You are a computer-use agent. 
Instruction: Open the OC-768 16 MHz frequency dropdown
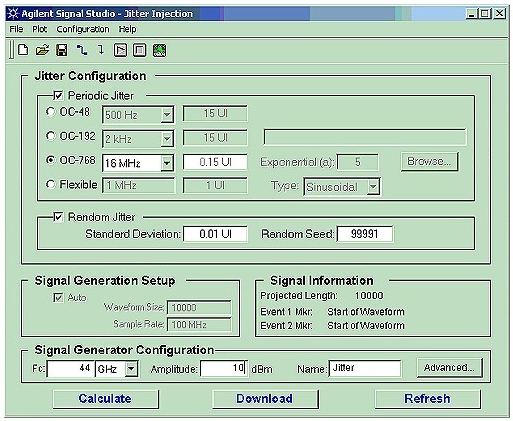[167, 163]
